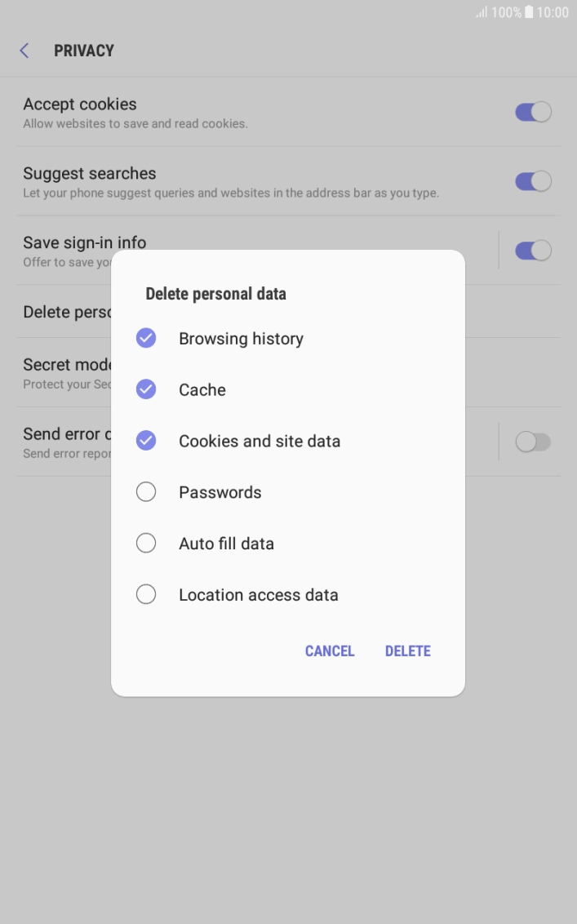Tap DELETE to remove selected data
This screenshot has width=577, height=924.
[x=407, y=651]
